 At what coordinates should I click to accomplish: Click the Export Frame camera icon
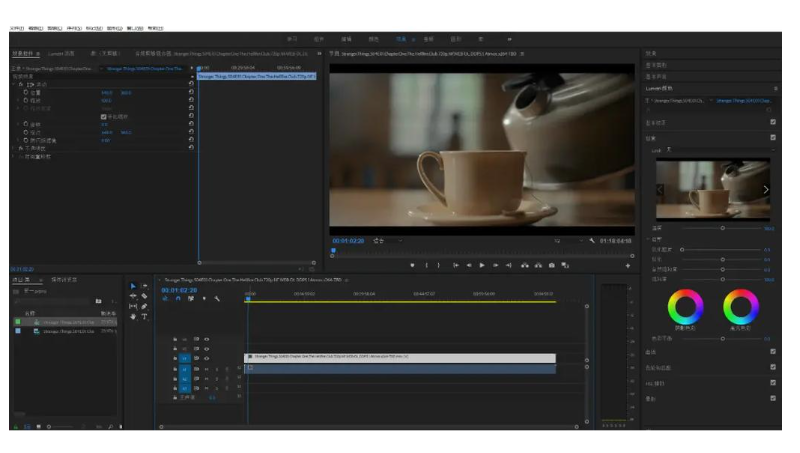coord(552,265)
